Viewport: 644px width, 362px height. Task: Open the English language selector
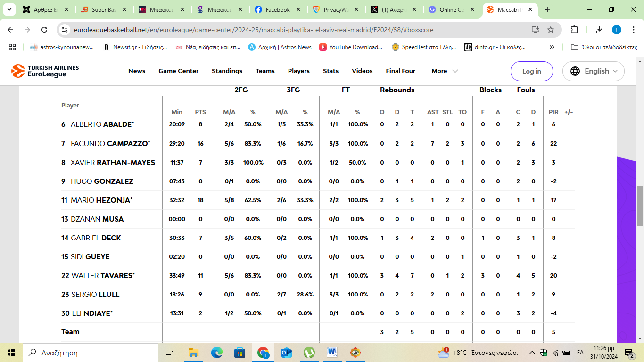593,71
